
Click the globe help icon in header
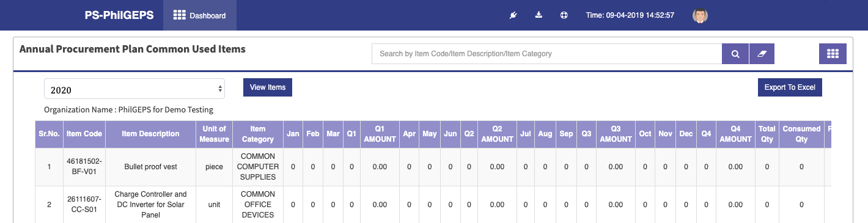pyautogui.click(x=564, y=15)
